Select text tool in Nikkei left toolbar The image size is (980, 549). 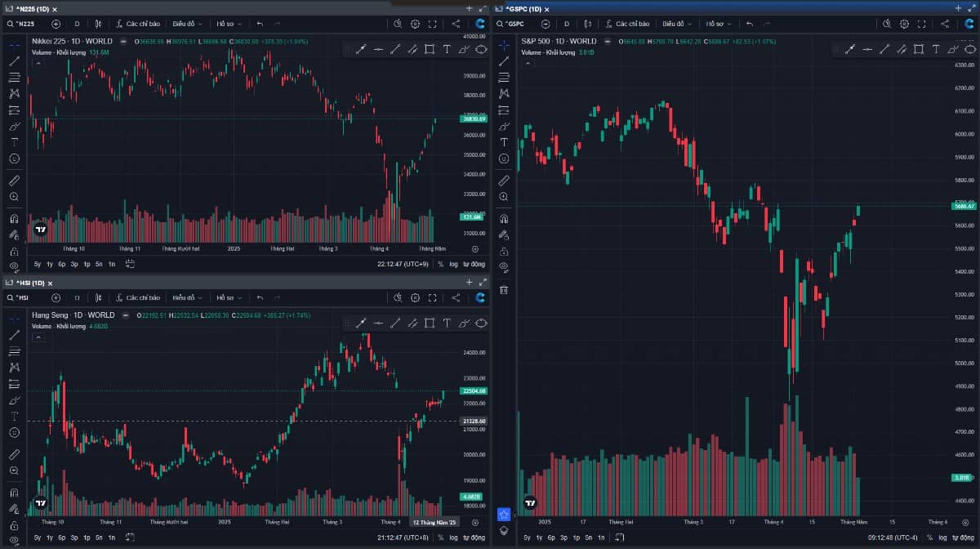[14, 141]
